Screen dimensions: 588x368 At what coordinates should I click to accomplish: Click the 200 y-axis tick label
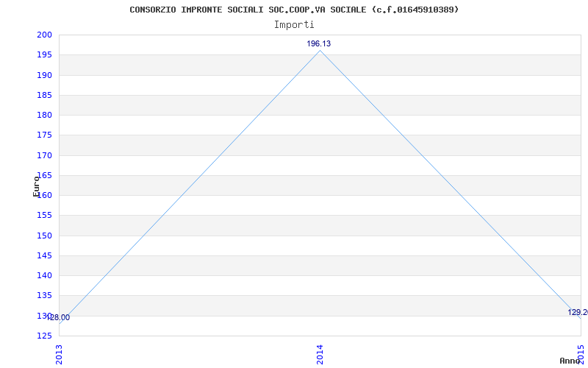tap(44, 35)
